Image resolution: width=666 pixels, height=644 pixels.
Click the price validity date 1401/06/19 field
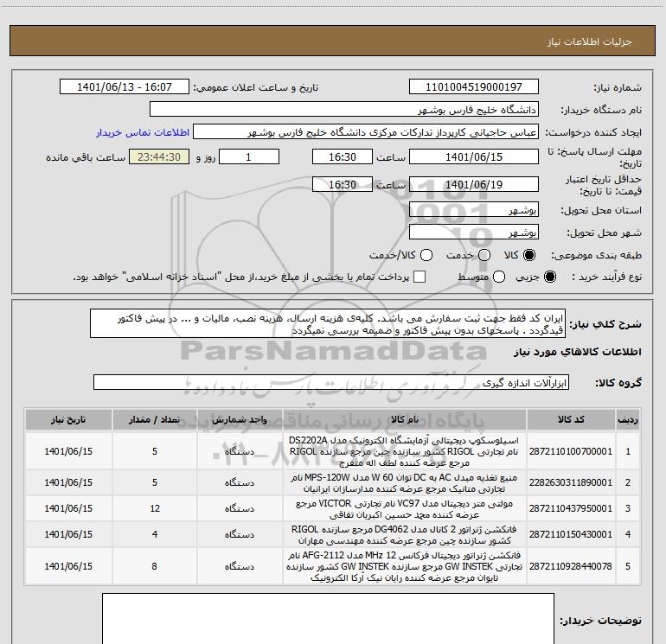coord(474,185)
